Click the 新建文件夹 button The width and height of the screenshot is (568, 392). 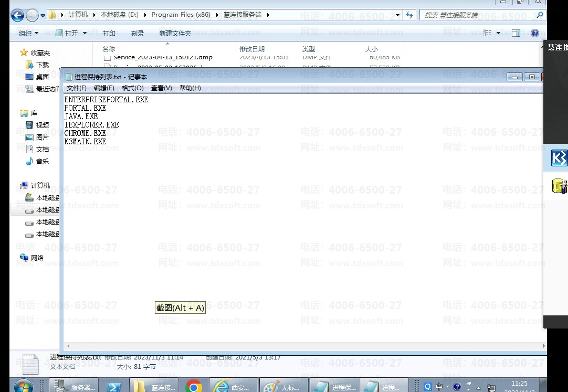coord(175,33)
